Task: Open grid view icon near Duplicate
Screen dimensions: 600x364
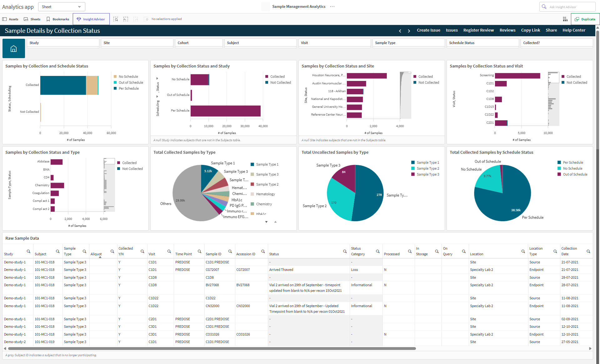Action: pos(565,19)
